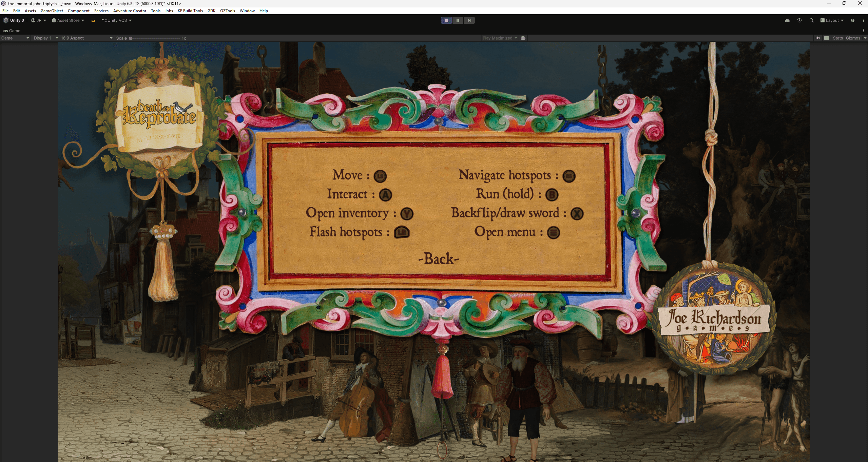Viewport: 868px width, 462px height.
Task: Click the Unity icon in the title bar
Action: 3,3
